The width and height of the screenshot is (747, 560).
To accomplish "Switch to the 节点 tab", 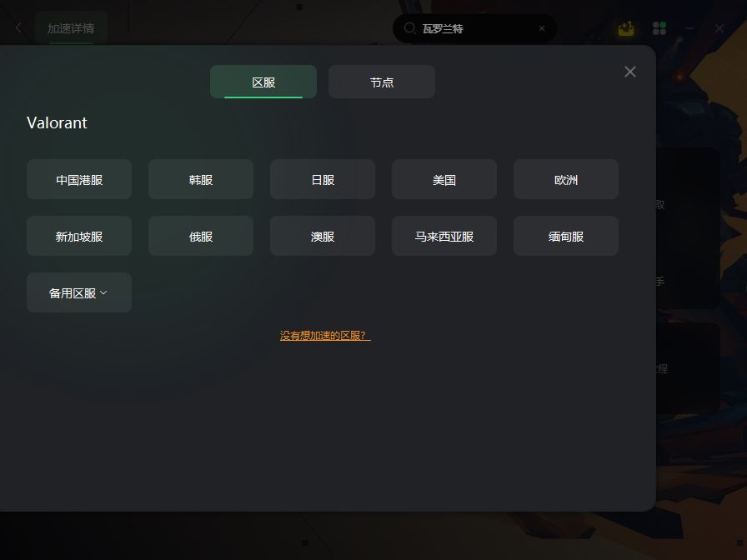I will pyautogui.click(x=382, y=82).
